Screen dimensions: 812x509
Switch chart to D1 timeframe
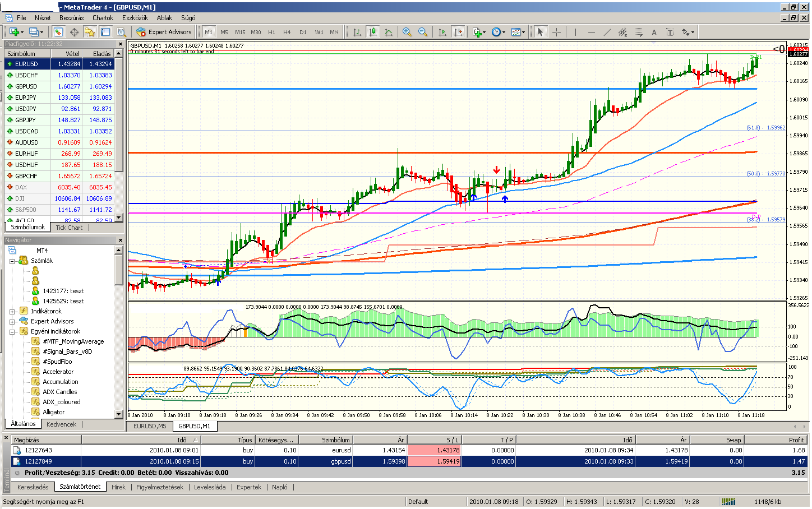[303, 32]
